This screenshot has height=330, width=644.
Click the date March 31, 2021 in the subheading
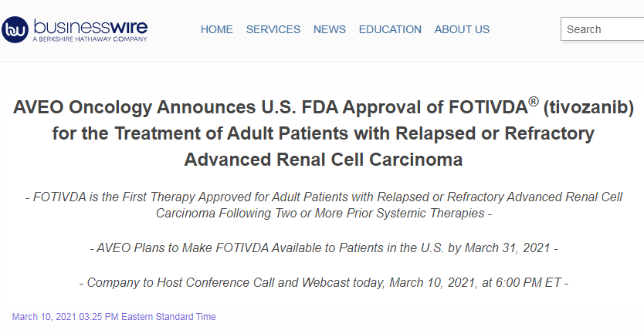[x=507, y=248]
